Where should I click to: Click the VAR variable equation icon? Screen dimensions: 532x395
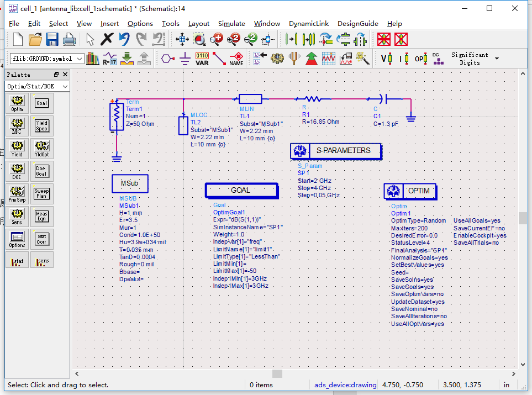(202, 58)
